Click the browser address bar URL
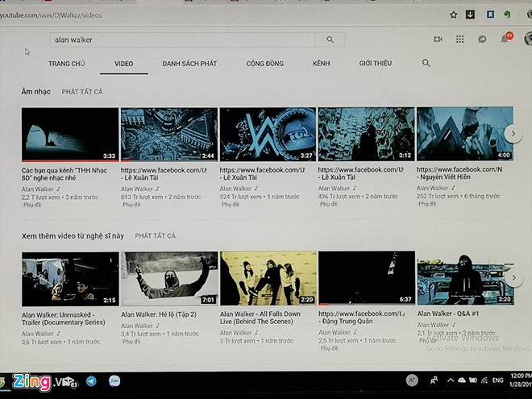Viewport: 532px width, 399px height. 51,15
